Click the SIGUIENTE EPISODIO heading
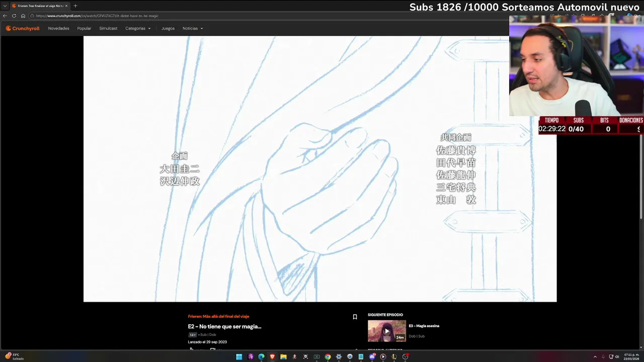 [x=385, y=315]
